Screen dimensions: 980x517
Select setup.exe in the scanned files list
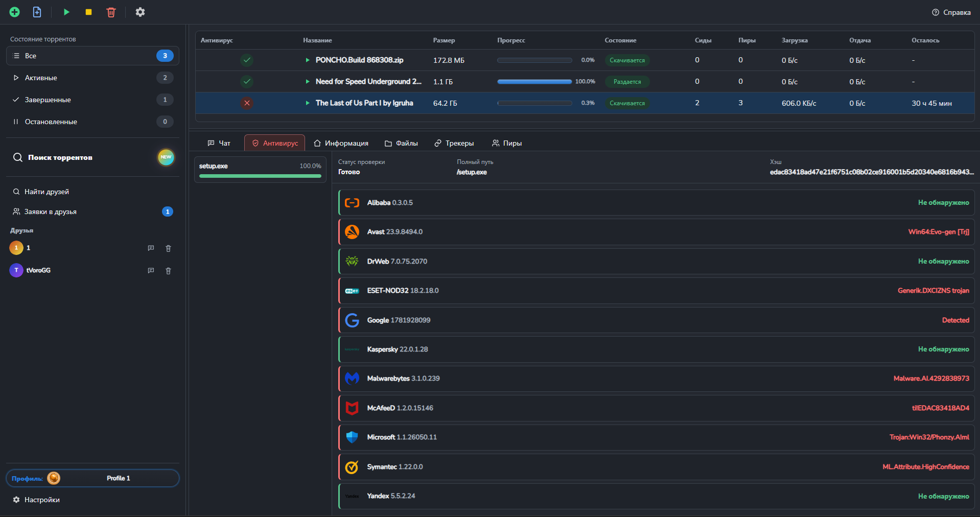[x=260, y=169]
